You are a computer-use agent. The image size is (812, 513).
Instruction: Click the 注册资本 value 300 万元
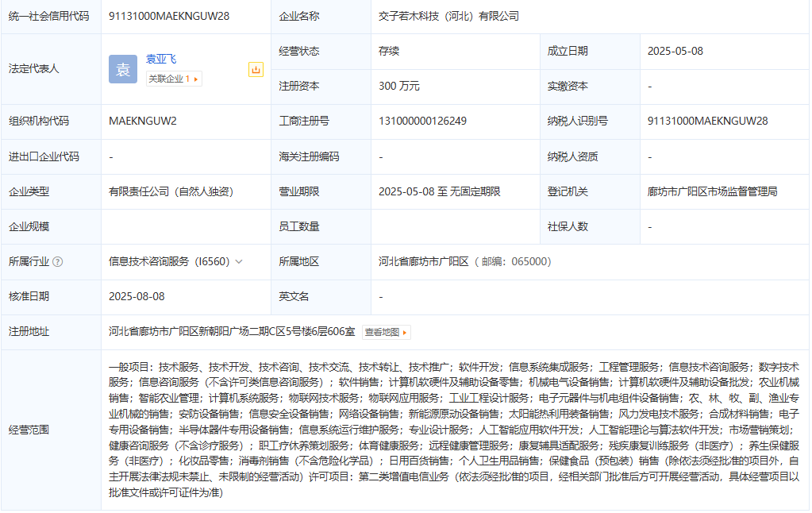point(399,86)
